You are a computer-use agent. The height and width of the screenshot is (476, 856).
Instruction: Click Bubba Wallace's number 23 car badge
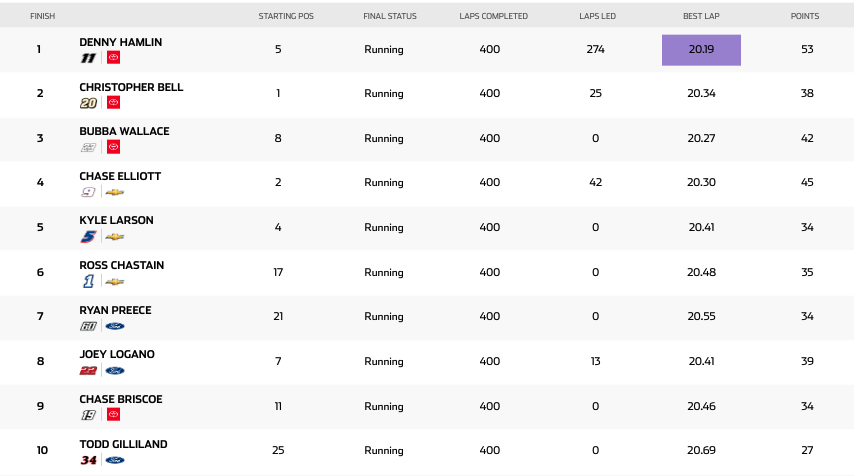click(x=88, y=148)
